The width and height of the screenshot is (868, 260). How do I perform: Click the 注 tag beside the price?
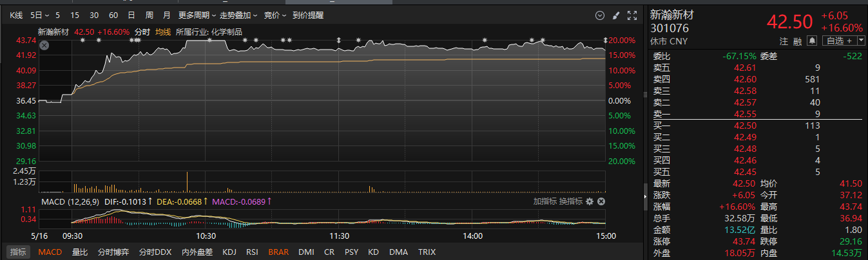[784, 41]
